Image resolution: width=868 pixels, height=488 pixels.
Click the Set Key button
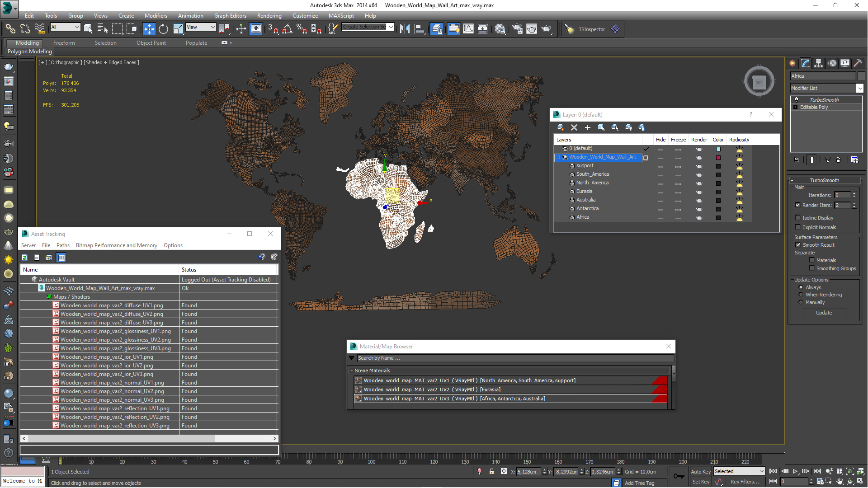701,482
